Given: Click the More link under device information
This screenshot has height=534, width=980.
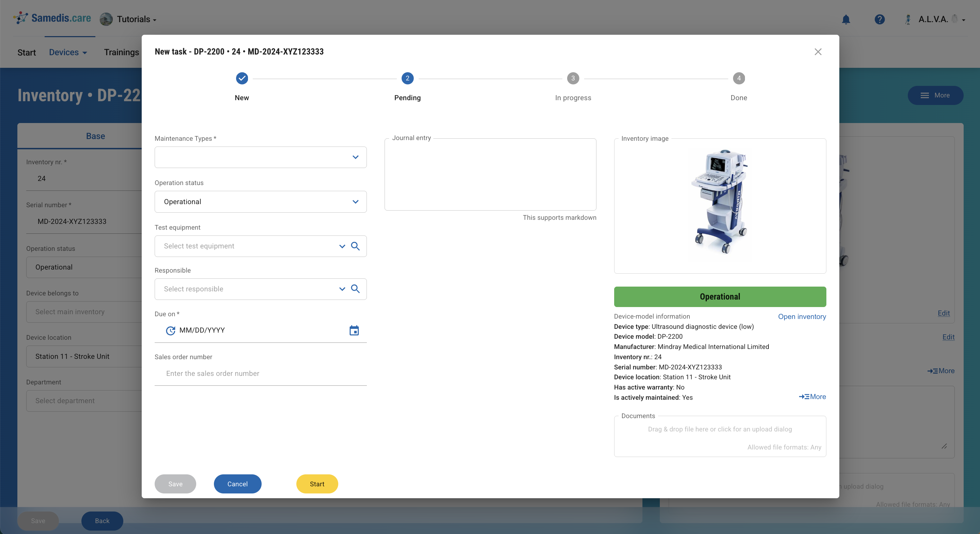Looking at the screenshot, I should [x=812, y=397].
